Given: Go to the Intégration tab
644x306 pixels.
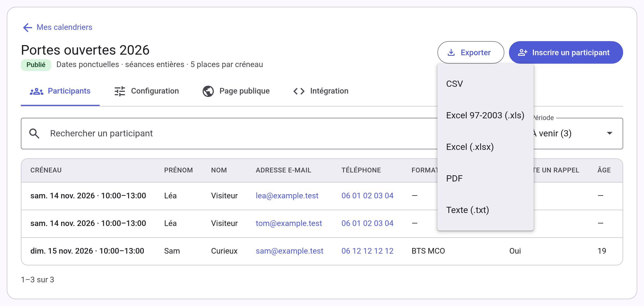Looking at the screenshot, I should 321,91.
